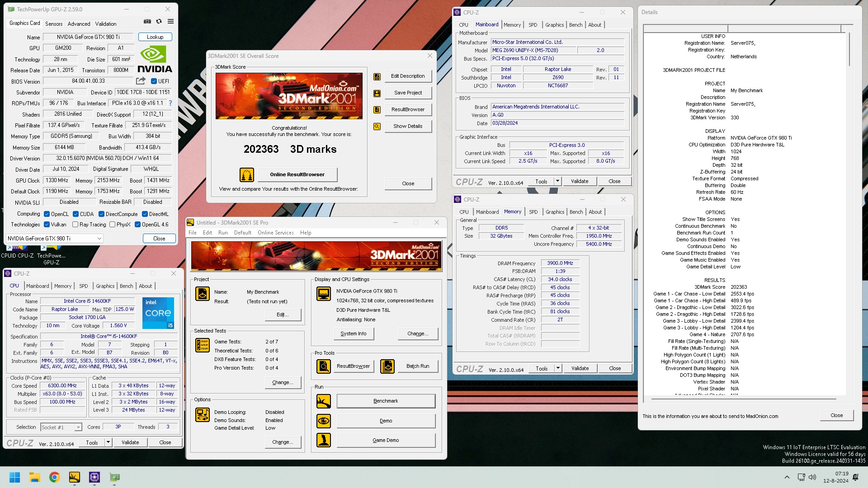Open the GPU selector dropdown in GPU-Z

pyautogui.click(x=55, y=239)
